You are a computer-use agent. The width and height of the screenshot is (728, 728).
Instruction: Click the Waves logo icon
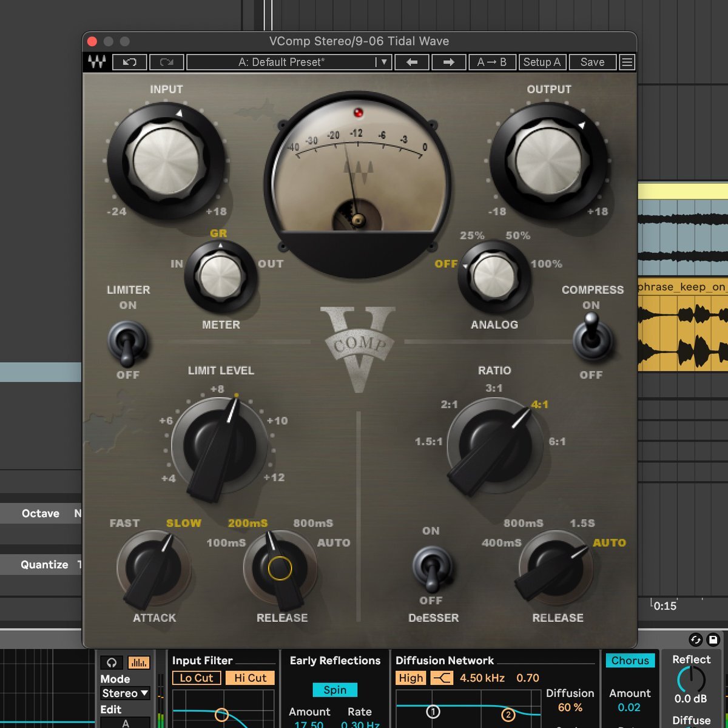point(96,62)
